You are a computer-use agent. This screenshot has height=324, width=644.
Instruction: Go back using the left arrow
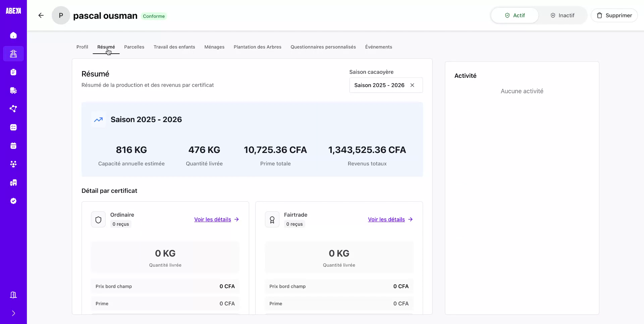pyautogui.click(x=41, y=15)
